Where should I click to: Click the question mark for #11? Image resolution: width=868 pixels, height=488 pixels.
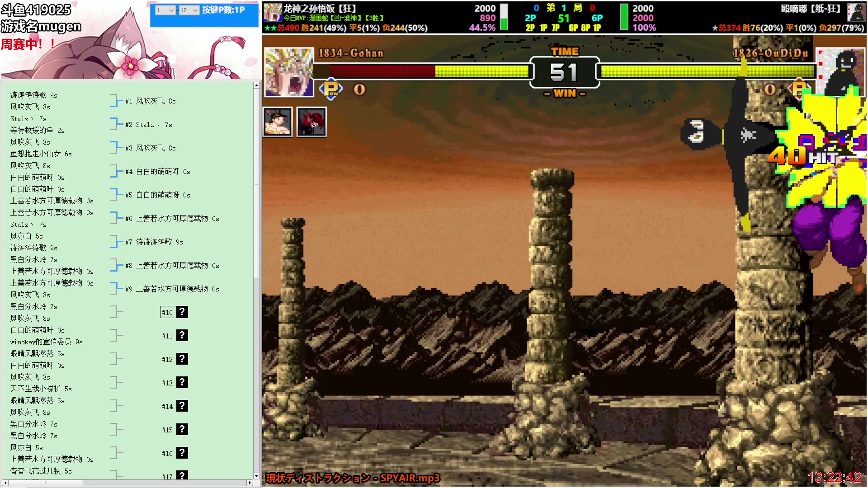[x=182, y=335]
